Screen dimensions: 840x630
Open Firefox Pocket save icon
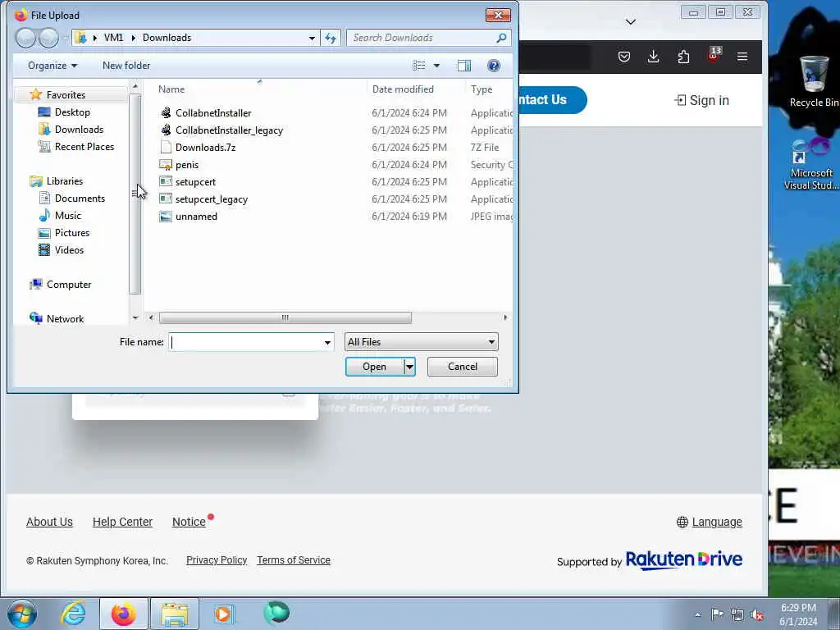tap(624, 57)
